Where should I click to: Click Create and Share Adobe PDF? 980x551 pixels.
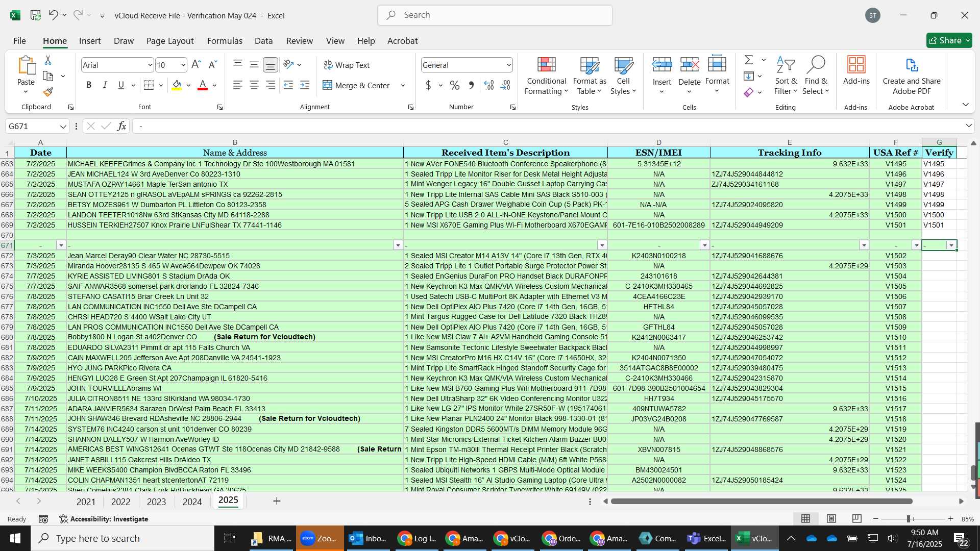point(912,76)
